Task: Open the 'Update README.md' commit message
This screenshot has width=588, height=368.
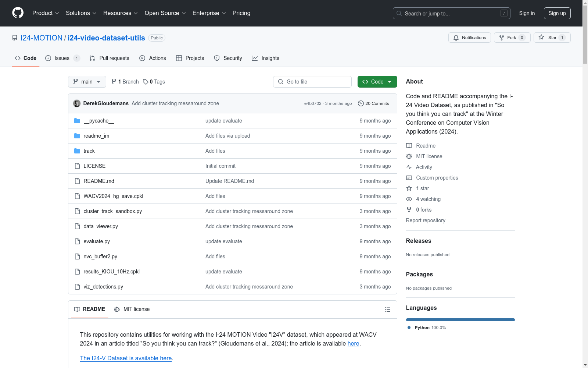Action: pyautogui.click(x=230, y=181)
